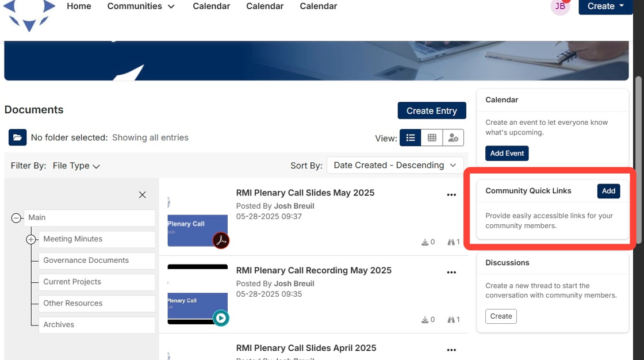The image size is (644, 360).
Task: Select the Meeting Minutes folder
Action: tap(97, 239)
